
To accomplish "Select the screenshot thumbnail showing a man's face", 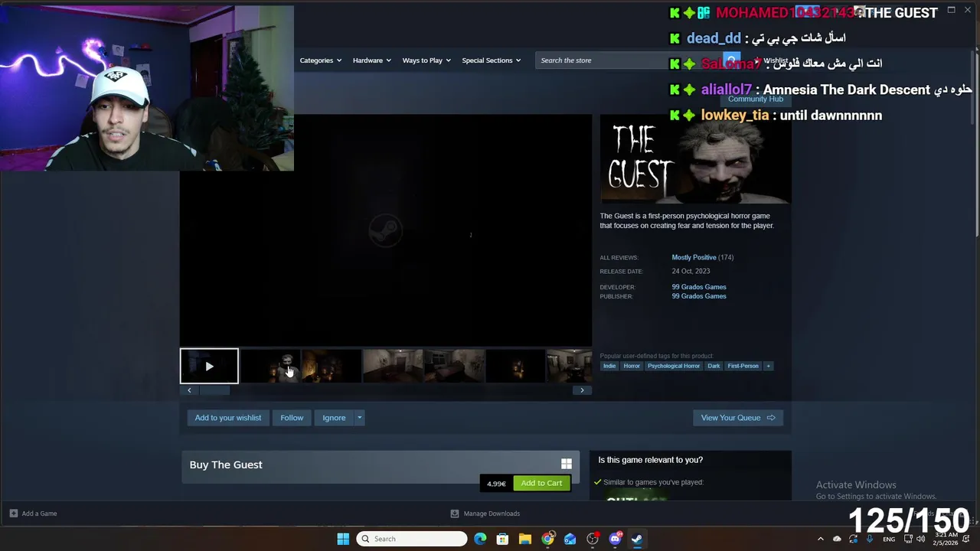I will tap(270, 366).
